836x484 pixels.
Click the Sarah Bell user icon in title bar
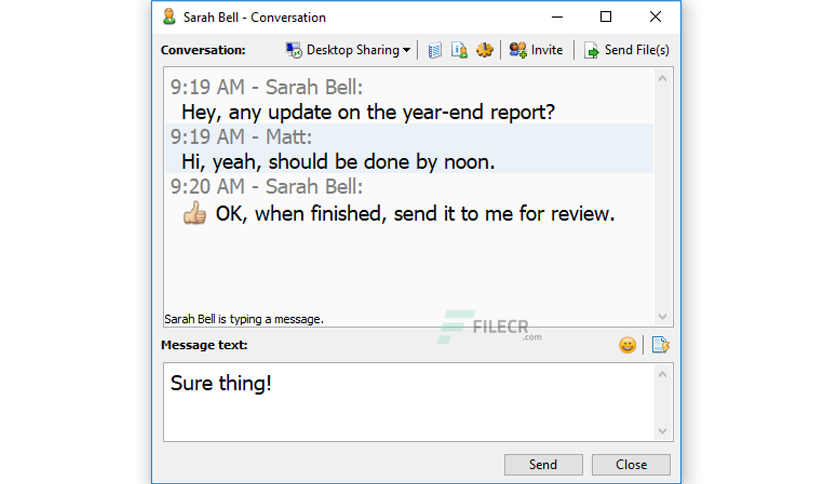169,17
